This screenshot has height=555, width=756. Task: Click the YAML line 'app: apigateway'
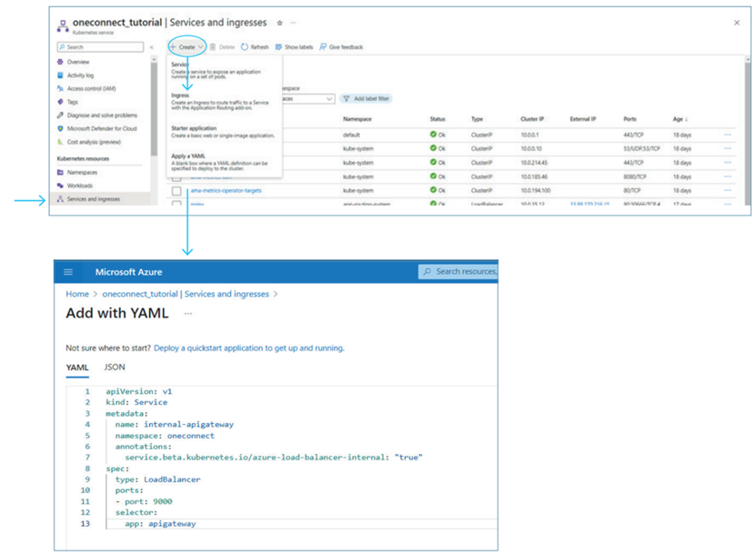tap(160, 524)
